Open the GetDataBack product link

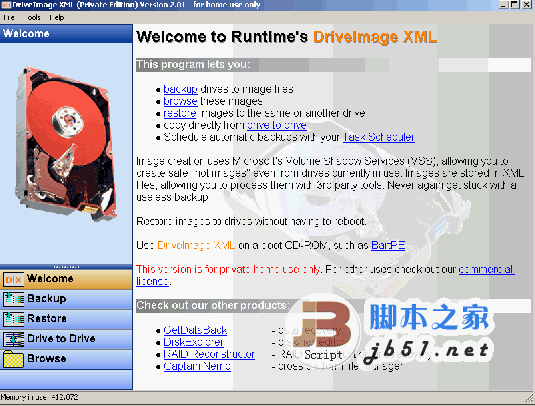(x=195, y=330)
